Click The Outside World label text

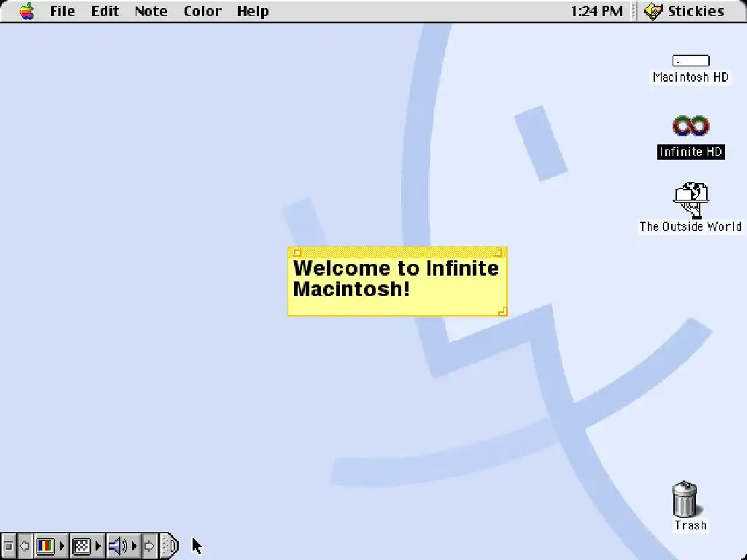point(690,227)
